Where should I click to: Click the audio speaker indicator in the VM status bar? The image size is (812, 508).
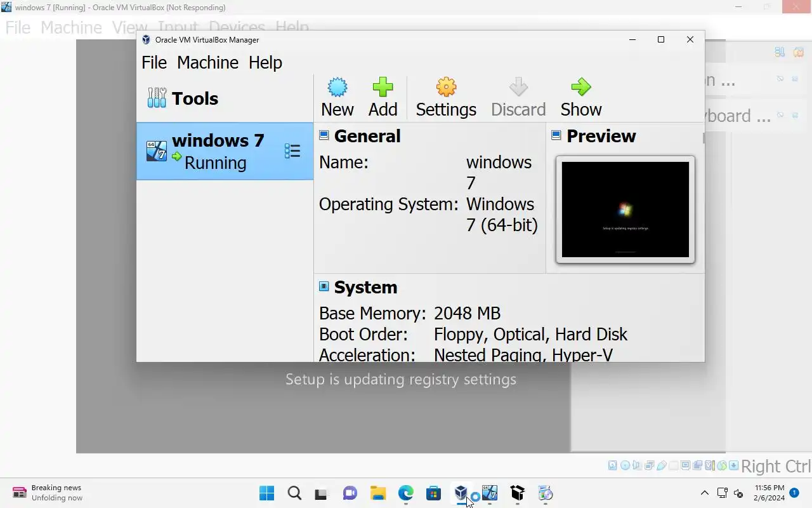coord(637,465)
